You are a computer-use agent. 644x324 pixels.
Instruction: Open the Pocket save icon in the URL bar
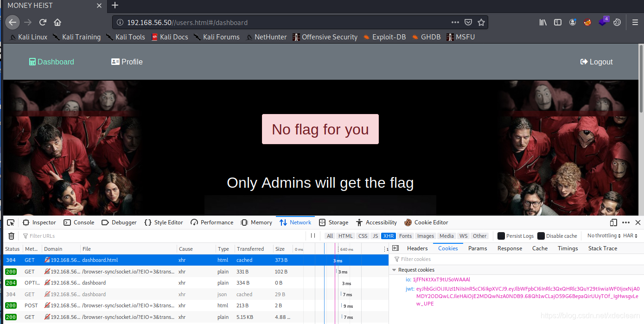click(468, 22)
